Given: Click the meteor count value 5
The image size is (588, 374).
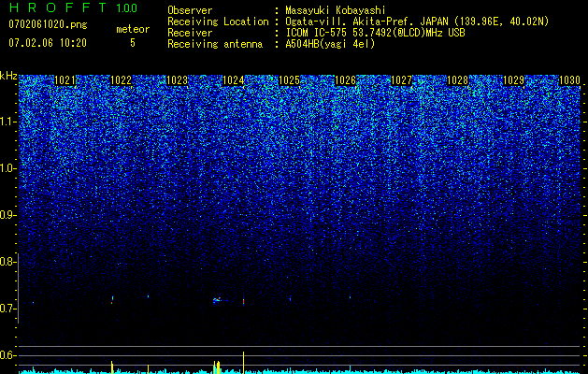Looking at the screenshot, I should click(x=133, y=43).
